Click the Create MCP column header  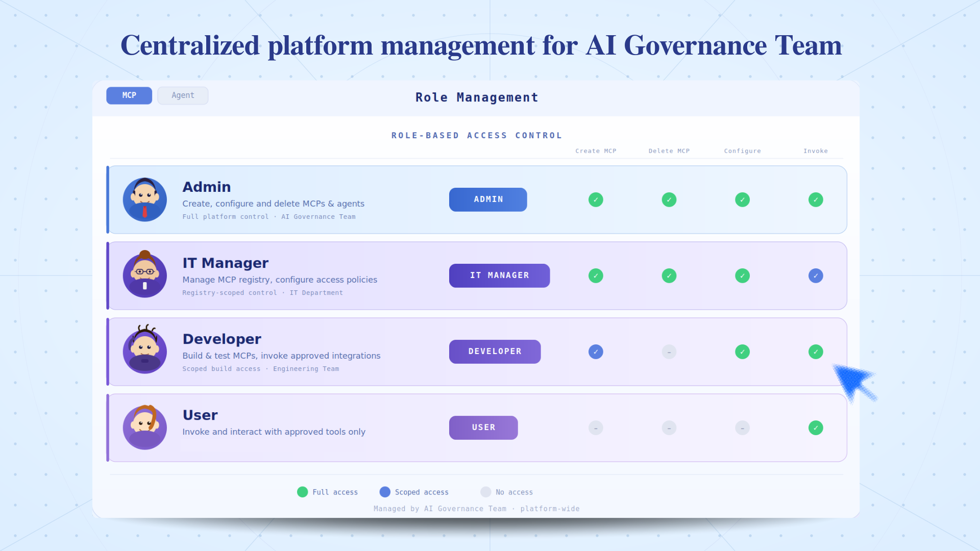pyautogui.click(x=596, y=151)
